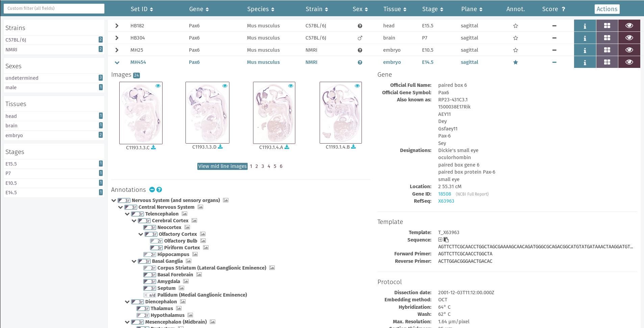Toggle annotation star for HB182
The height and width of the screenshot is (328, 644).
(x=516, y=26)
